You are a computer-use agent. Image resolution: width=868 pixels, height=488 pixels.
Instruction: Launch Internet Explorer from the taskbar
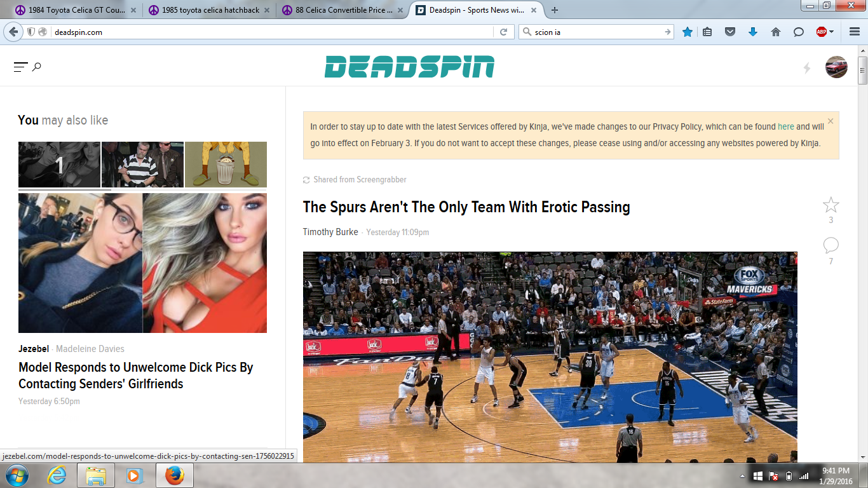pos(57,475)
